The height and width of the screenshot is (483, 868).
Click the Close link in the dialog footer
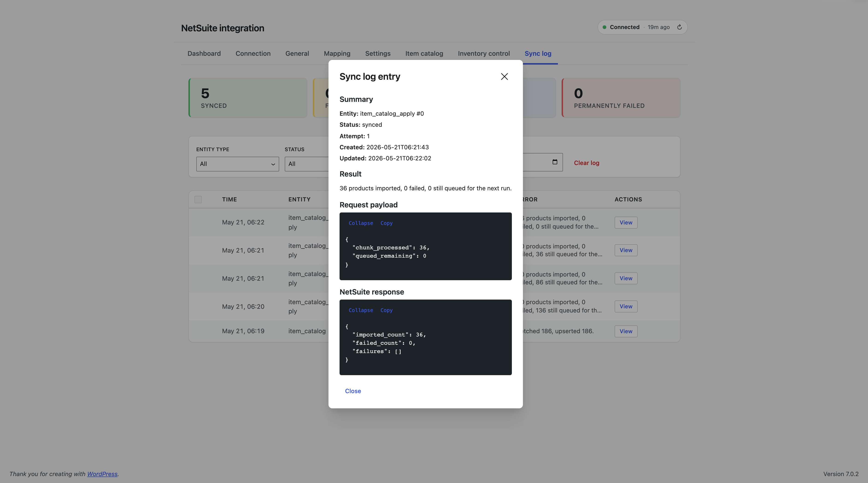pos(353,391)
